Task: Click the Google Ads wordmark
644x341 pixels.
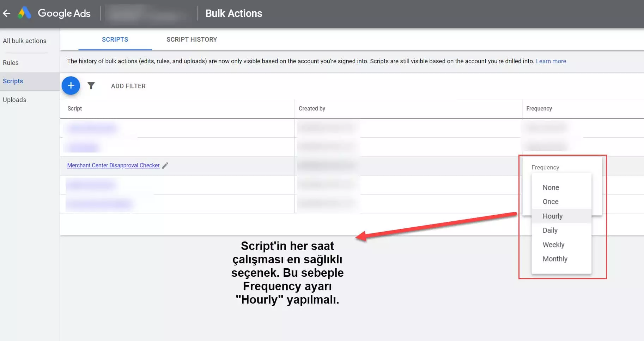Action: coord(64,13)
